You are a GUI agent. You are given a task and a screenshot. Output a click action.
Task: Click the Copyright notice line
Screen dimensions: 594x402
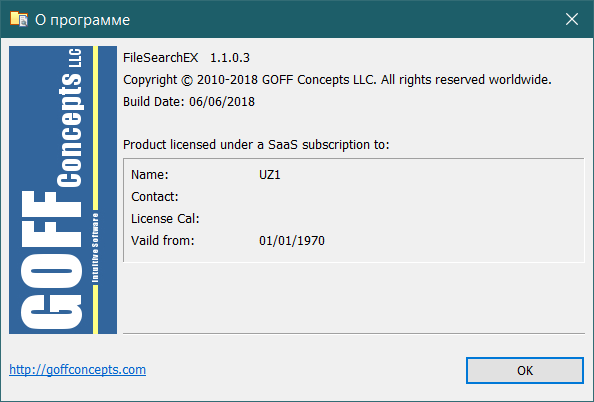coord(337,80)
